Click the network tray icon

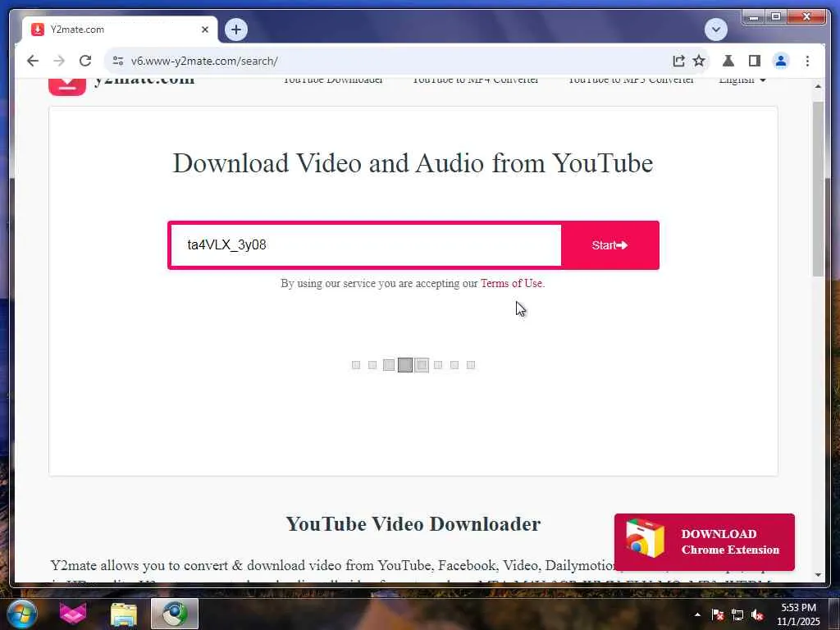pos(737,614)
